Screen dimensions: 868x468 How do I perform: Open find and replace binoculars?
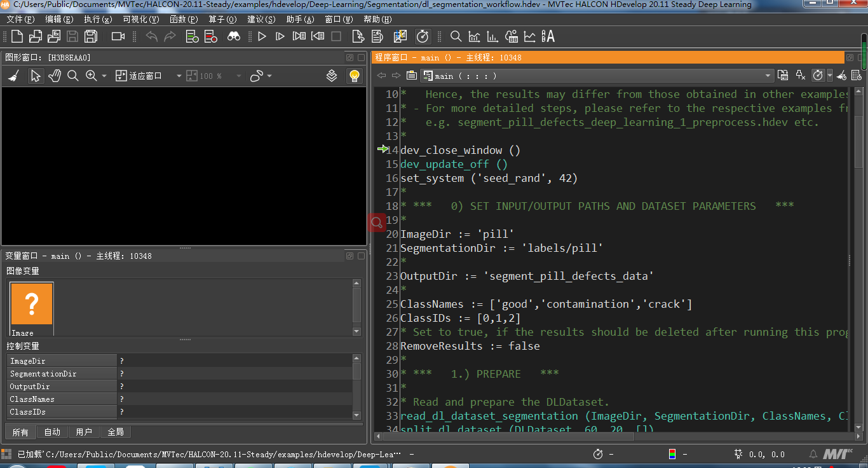[234, 36]
